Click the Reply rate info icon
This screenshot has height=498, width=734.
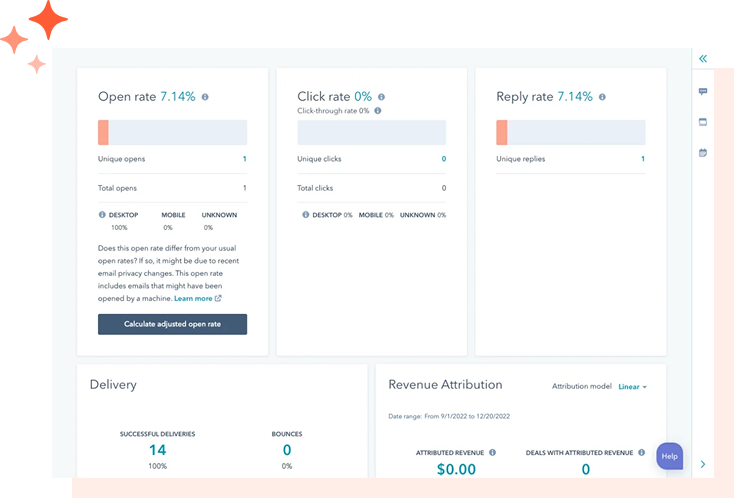pos(602,97)
